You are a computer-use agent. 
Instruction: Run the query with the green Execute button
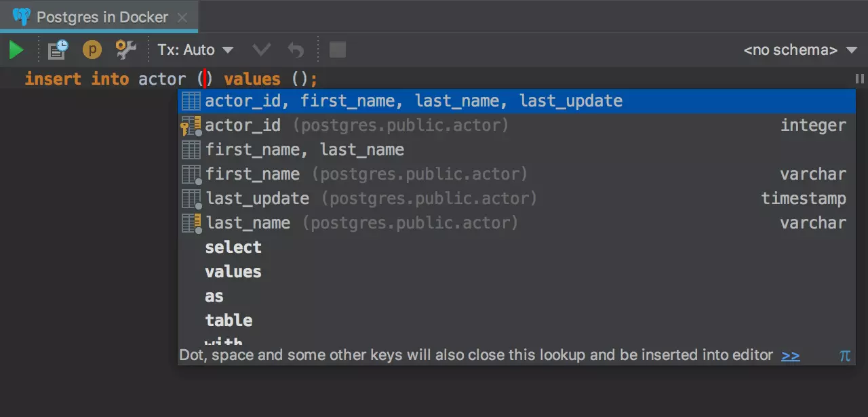16,49
